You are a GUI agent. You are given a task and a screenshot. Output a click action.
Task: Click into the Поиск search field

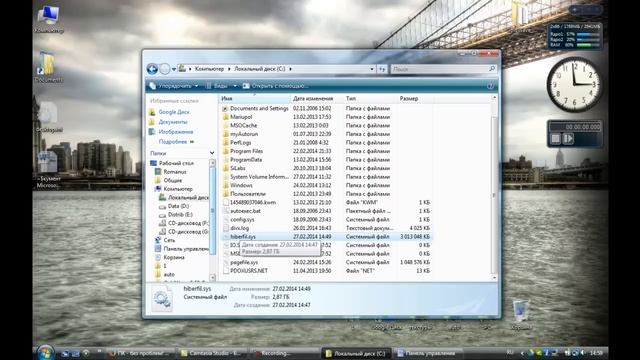(x=439, y=69)
